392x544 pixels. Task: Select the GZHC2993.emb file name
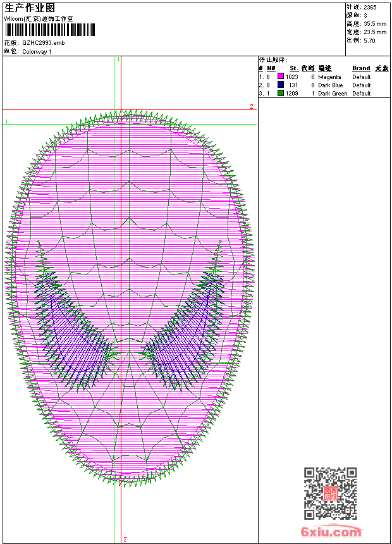point(43,43)
